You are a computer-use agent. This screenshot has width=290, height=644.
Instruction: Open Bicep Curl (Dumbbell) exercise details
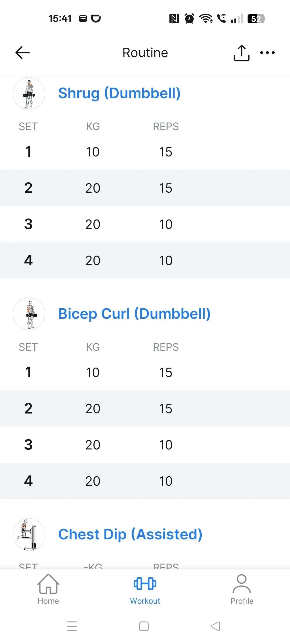pos(134,314)
